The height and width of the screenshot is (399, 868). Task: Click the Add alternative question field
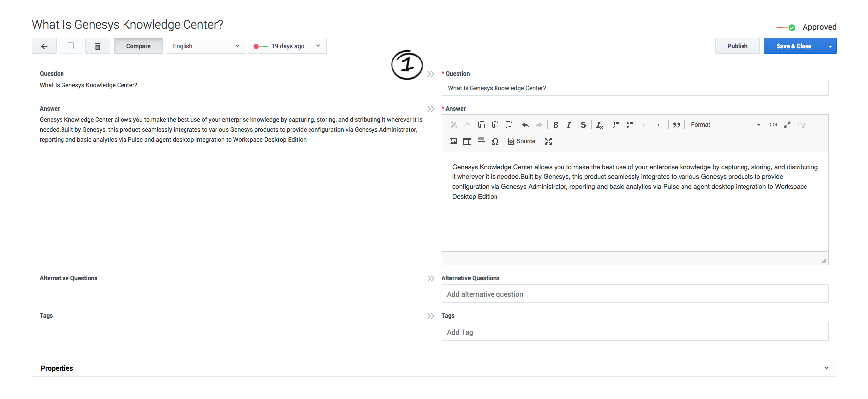(635, 294)
